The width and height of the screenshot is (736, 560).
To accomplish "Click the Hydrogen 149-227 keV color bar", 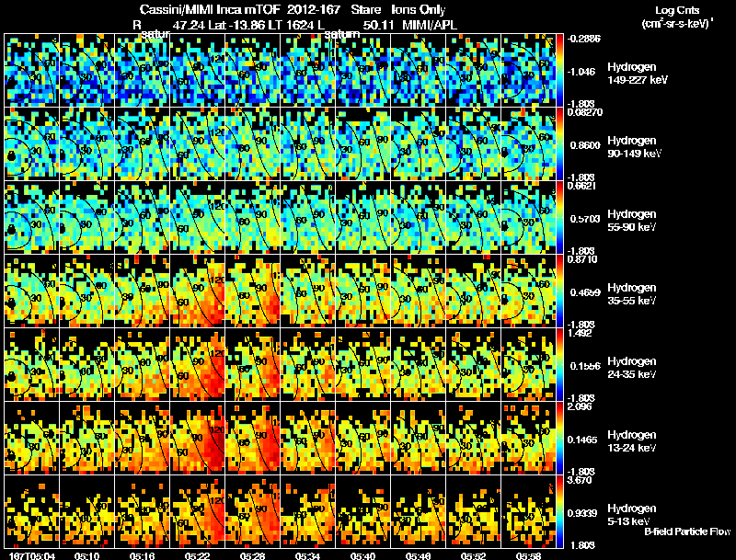I will (x=559, y=70).
